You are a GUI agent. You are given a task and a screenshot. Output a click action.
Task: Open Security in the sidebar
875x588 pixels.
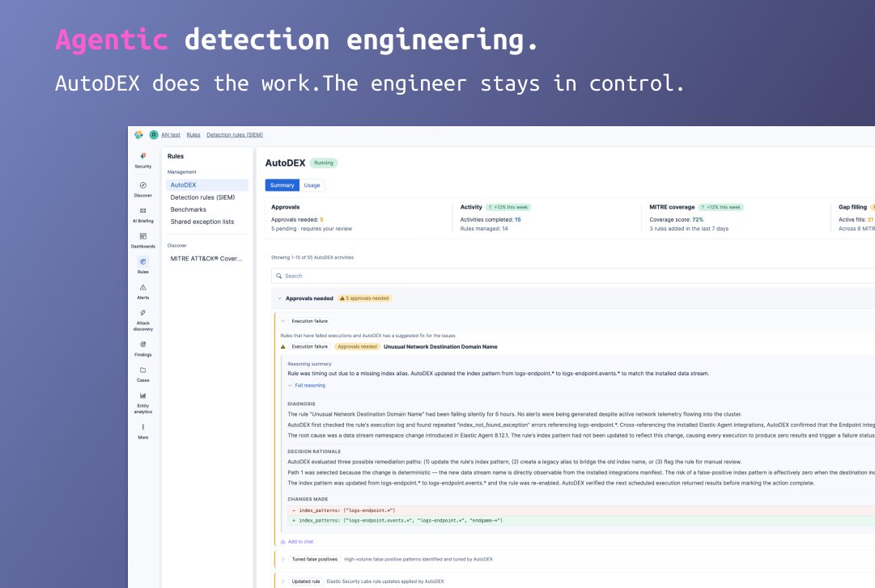coord(142,160)
